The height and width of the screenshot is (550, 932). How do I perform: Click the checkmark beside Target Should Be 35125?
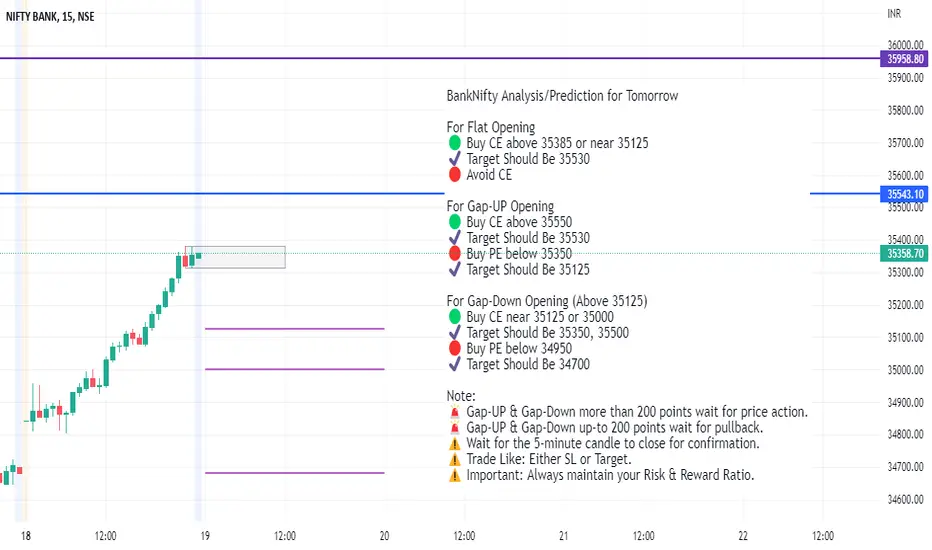[x=455, y=269]
